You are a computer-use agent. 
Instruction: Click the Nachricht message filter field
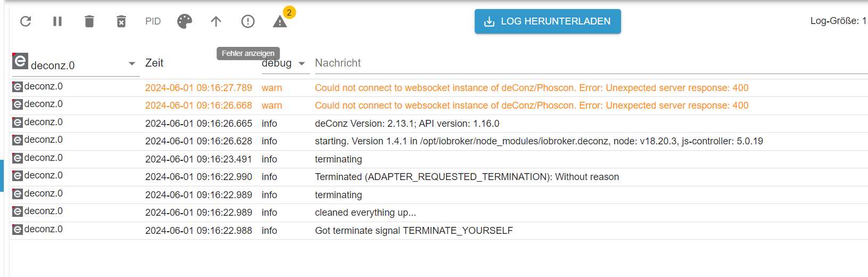tap(585, 63)
